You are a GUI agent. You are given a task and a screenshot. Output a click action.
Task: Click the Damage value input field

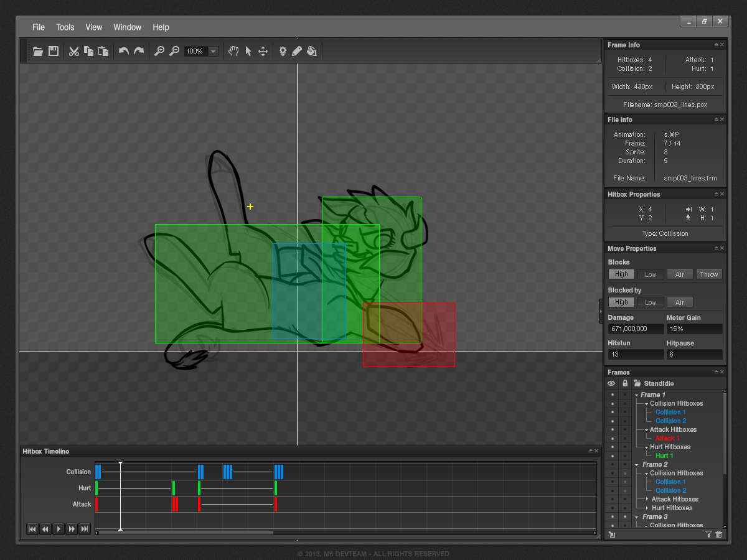point(636,329)
